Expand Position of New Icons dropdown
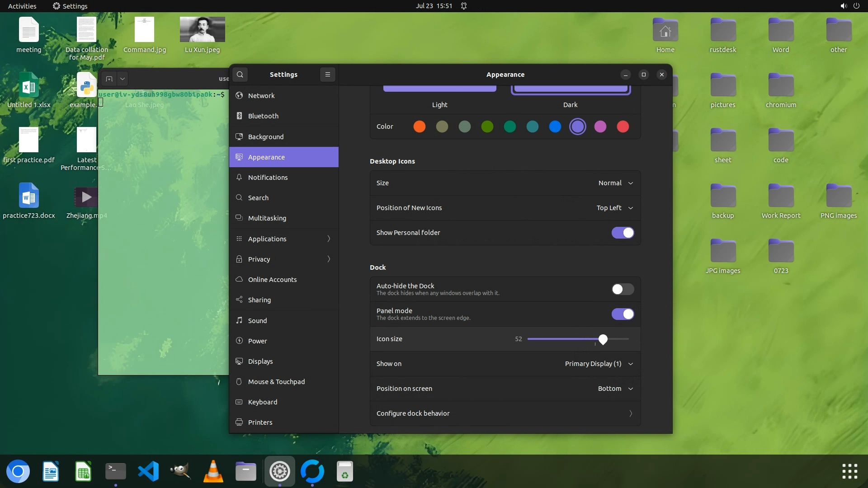Viewport: 868px width, 488px height. pyautogui.click(x=614, y=208)
